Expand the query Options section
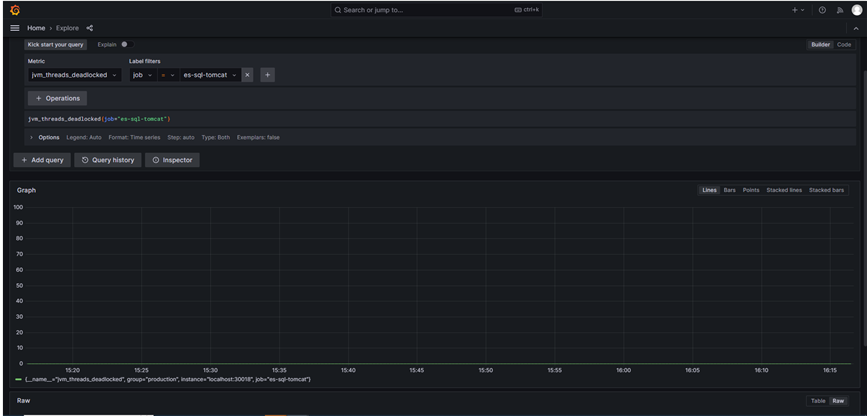The height and width of the screenshot is (416, 867). [x=45, y=137]
